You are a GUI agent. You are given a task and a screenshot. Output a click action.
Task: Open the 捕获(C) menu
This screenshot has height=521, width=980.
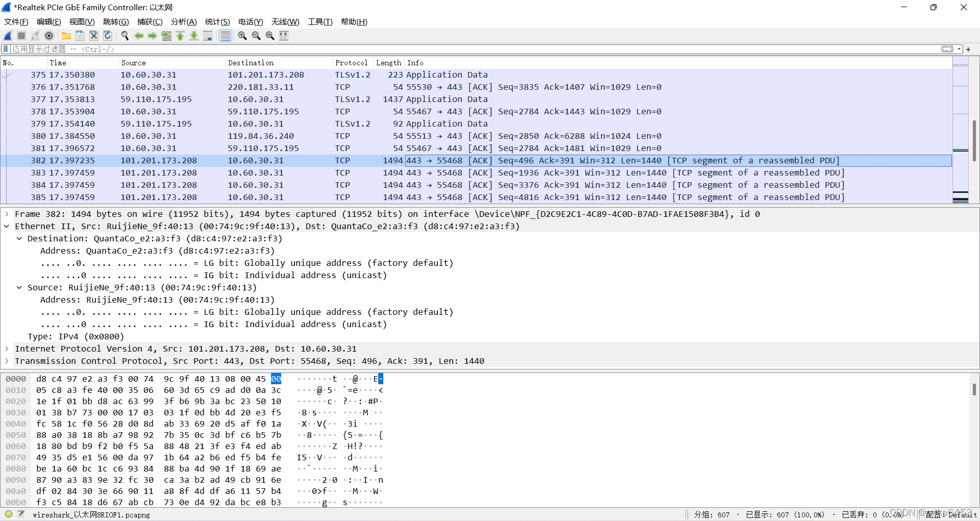(x=150, y=22)
